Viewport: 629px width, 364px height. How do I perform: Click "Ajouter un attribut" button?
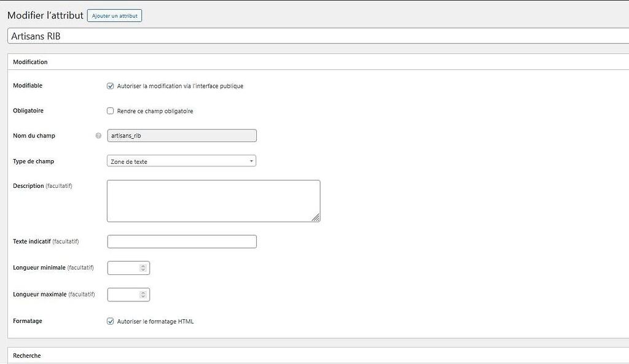pos(114,15)
